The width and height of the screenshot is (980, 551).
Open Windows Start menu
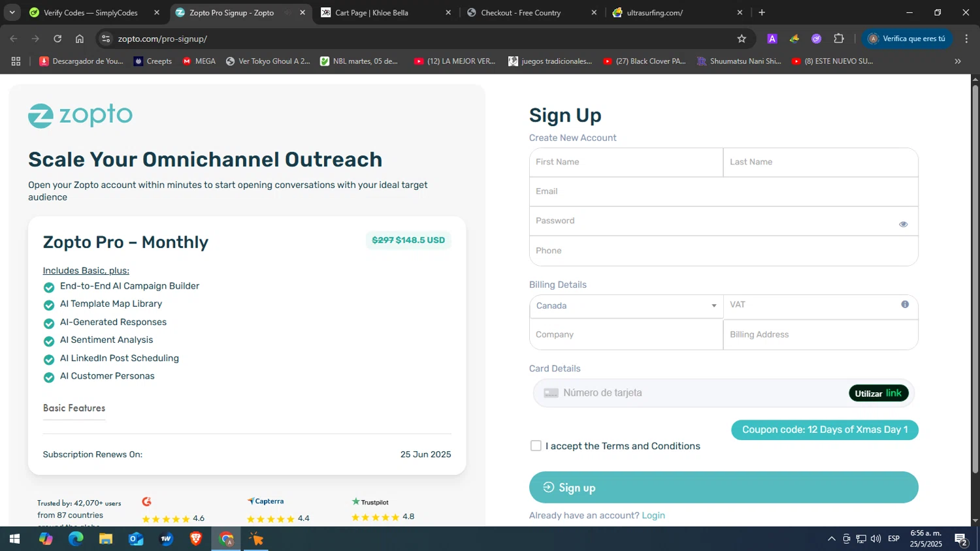[14, 539]
